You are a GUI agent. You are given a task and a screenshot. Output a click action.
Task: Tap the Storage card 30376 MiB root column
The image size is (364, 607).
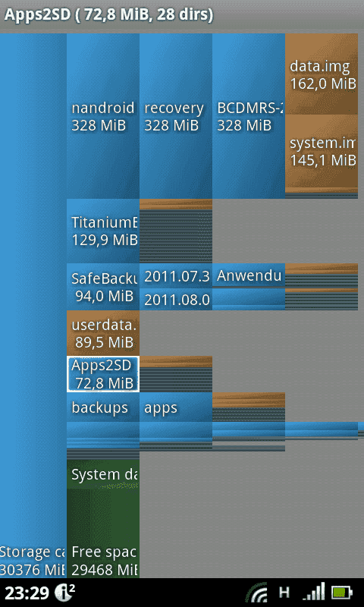[x=33, y=306]
